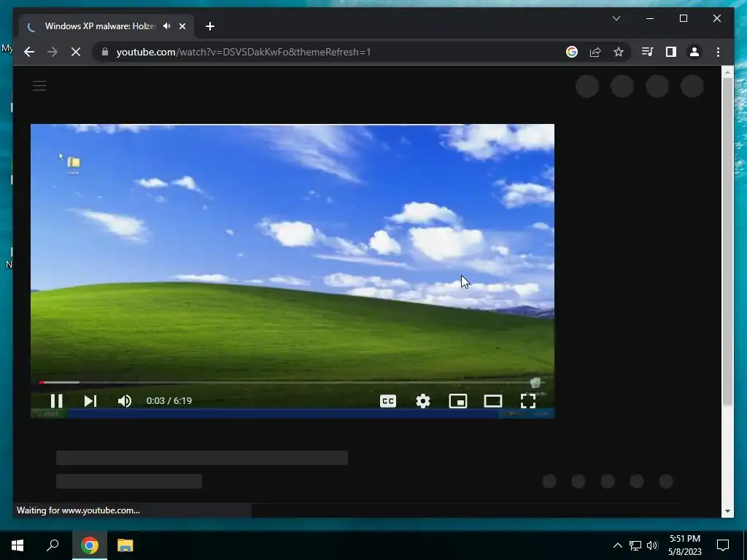The width and height of the screenshot is (747, 560).
Task: Go forward in Chrome history
Action: (x=53, y=52)
